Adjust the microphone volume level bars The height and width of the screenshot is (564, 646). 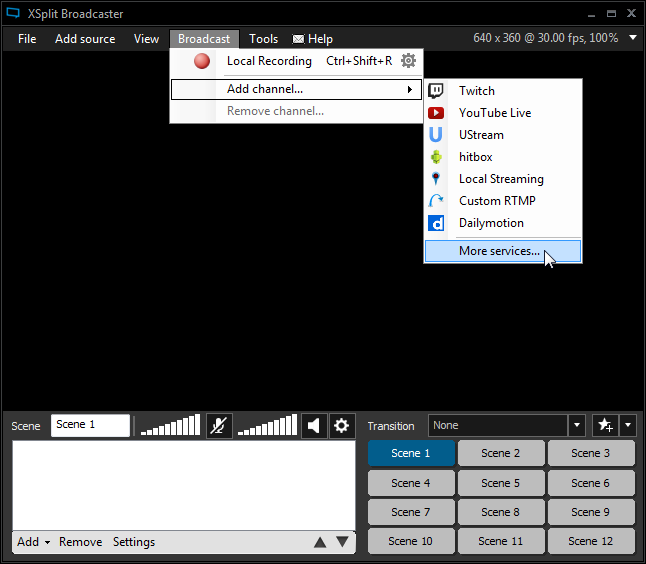(x=170, y=425)
